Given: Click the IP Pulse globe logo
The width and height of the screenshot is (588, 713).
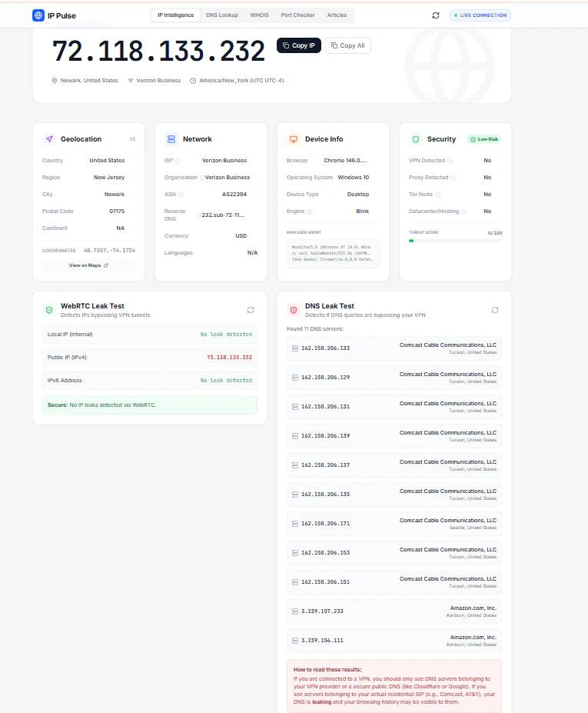Looking at the screenshot, I should pyautogui.click(x=38, y=15).
